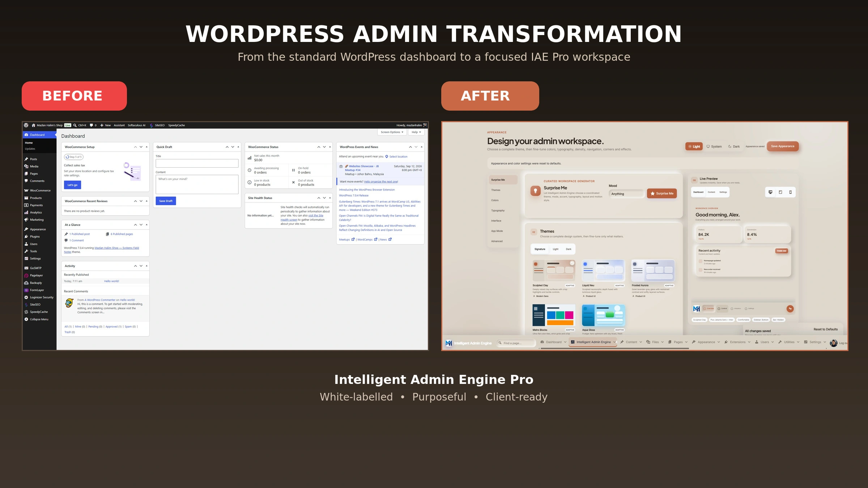Click the Payments icon in WordPress sidebar

pyautogui.click(x=26, y=205)
